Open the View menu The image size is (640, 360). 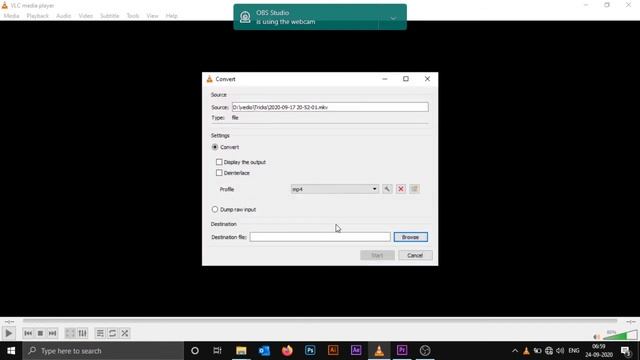[152, 16]
